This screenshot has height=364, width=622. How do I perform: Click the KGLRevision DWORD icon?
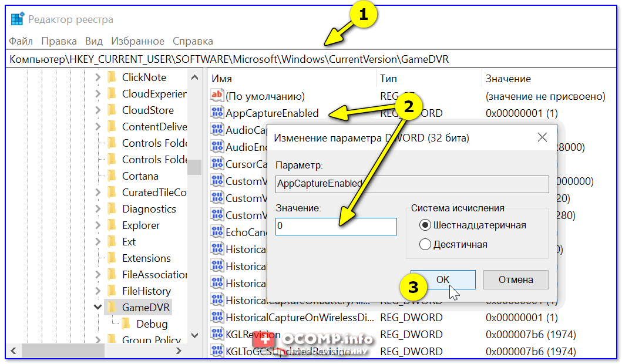(217, 334)
